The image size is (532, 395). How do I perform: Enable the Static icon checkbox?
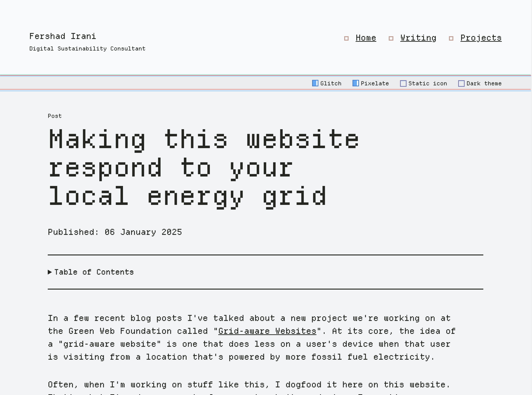(403, 84)
